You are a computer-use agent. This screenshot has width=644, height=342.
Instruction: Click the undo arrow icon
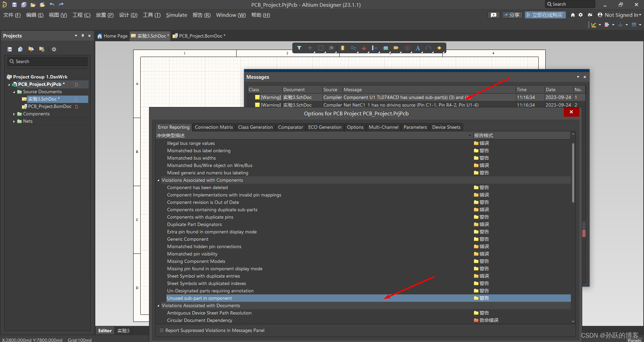coord(52,5)
